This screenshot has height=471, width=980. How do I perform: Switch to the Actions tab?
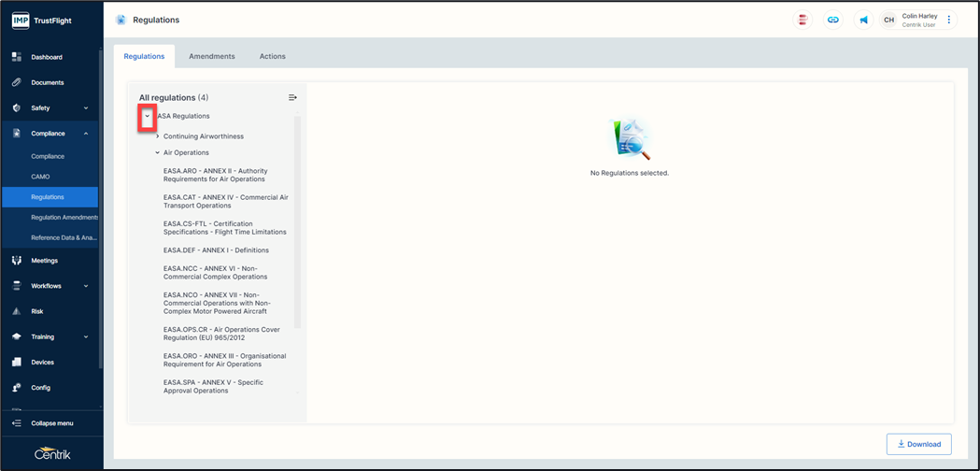273,56
